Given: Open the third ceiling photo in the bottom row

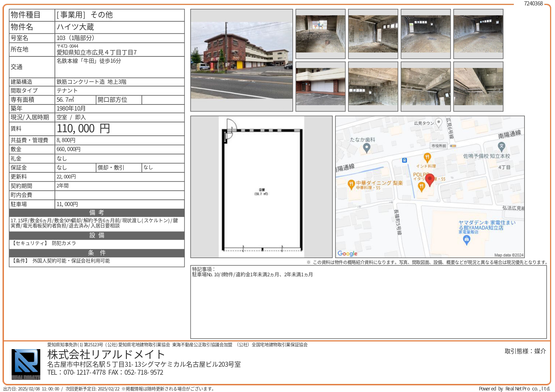Looking at the screenshot, I should click(x=426, y=87).
